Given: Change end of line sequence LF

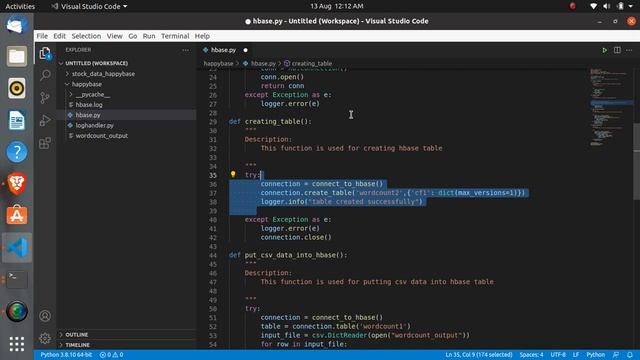Looking at the screenshot, I should click(576, 355).
